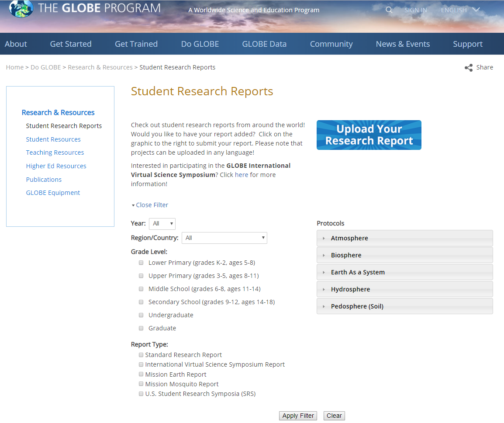Viewport: 504px width, 423px height.
Task: Click Upload Your Research Report banner
Action: (x=369, y=135)
